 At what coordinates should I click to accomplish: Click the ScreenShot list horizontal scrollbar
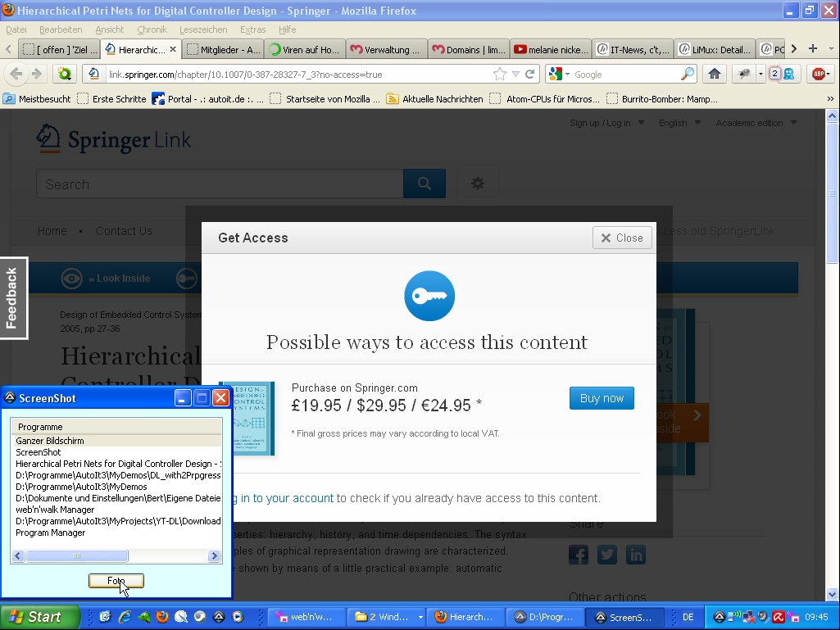[115, 556]
